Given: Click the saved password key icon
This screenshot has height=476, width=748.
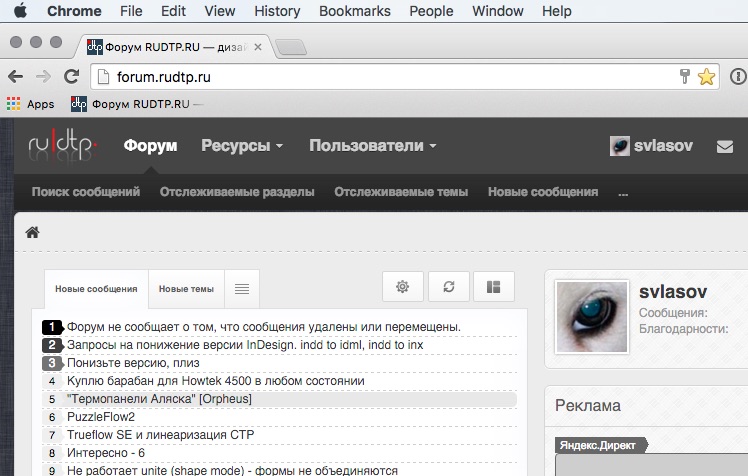Looking at the screenshot, I should (x=685, y=76).
